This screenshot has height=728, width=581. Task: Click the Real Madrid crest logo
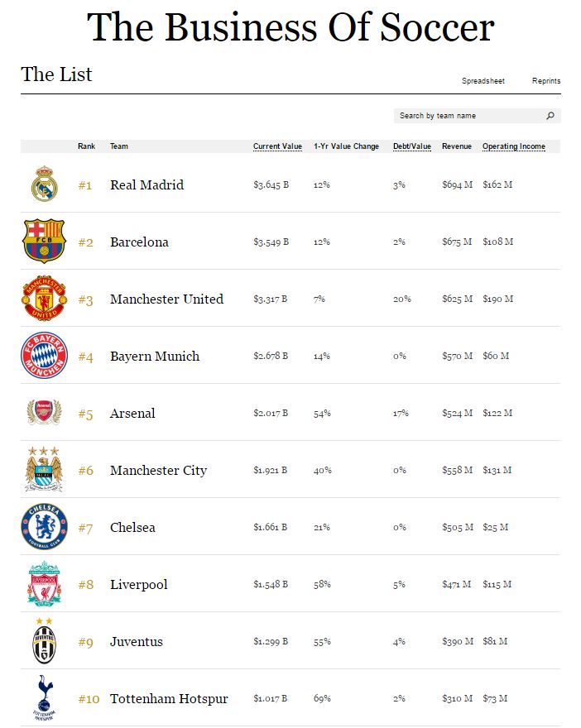[x=44, y=184]
